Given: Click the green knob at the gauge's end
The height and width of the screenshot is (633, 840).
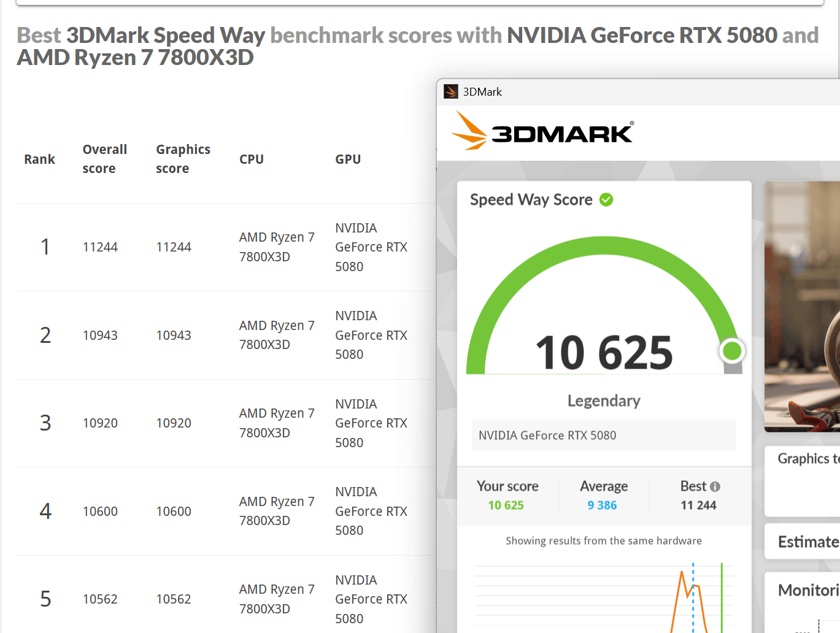Looking at the screenshot, I should coord(732,351).
